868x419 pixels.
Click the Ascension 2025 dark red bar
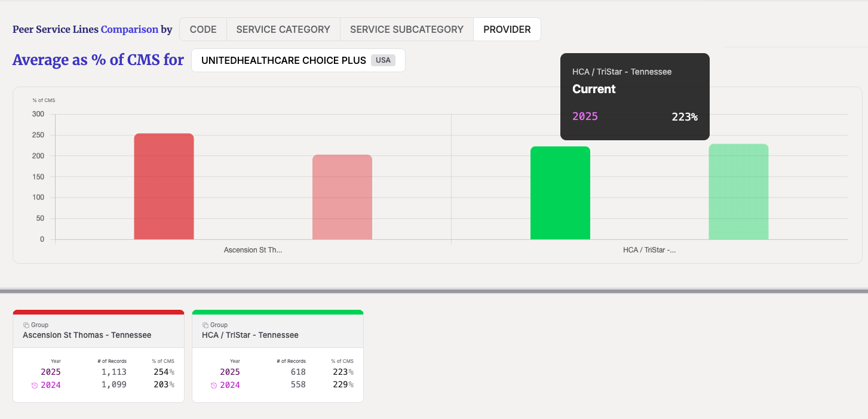point(164,186)
